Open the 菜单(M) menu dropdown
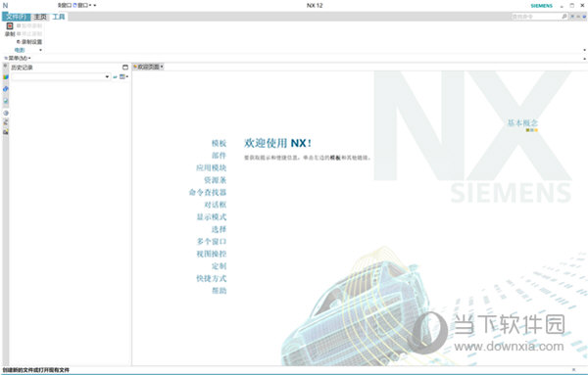 pyautogui.click(x=18, y=58)
